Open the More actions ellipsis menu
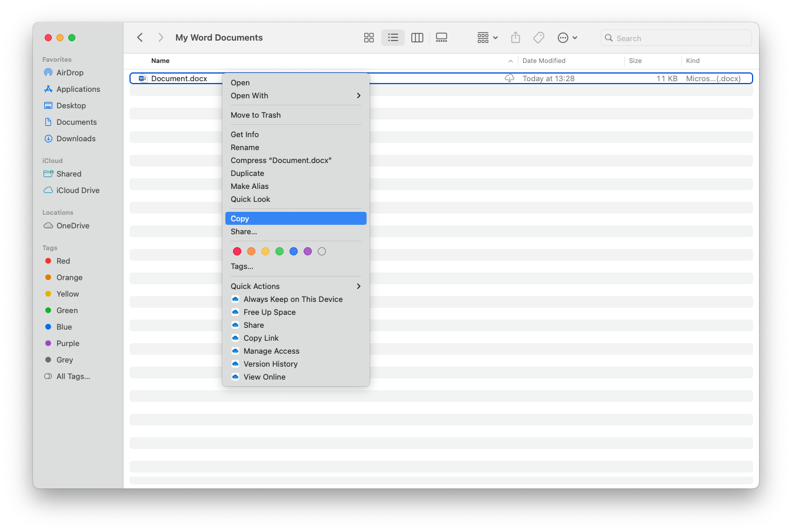The width and height of the screenshot is (792, 532). pos(567,38)
